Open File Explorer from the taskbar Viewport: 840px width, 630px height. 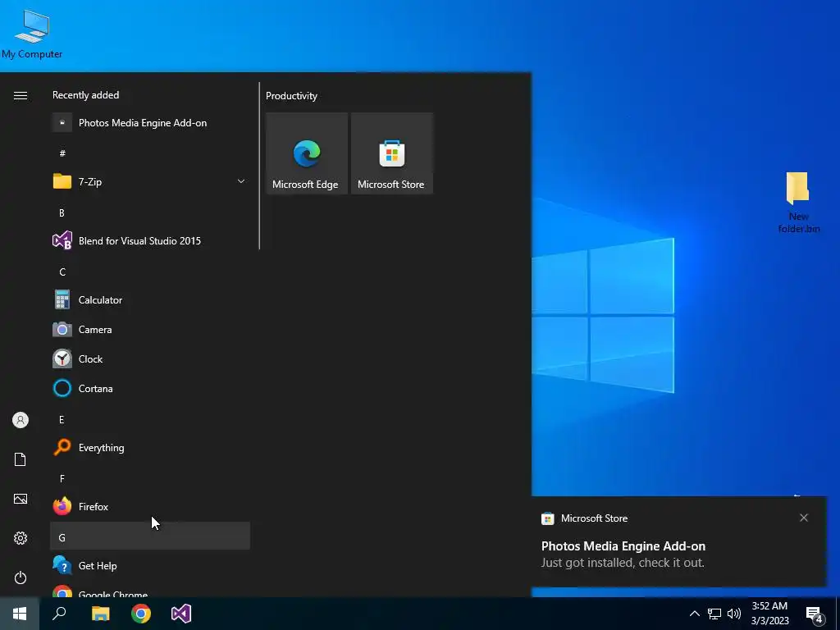pos(100,614)
